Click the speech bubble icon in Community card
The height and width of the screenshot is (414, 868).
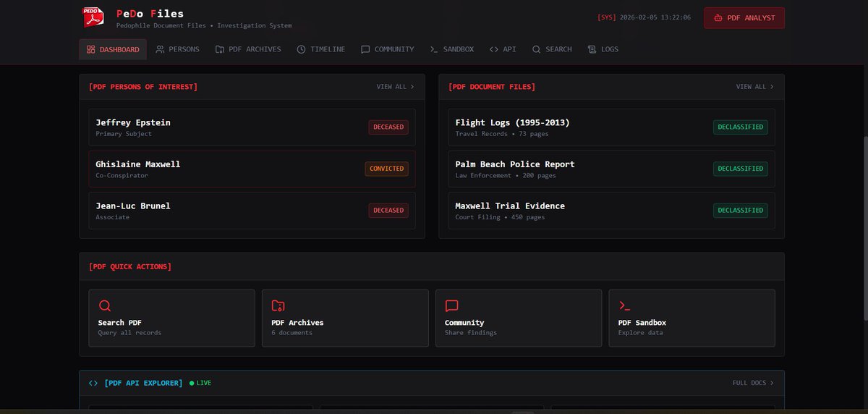point(451,305)
